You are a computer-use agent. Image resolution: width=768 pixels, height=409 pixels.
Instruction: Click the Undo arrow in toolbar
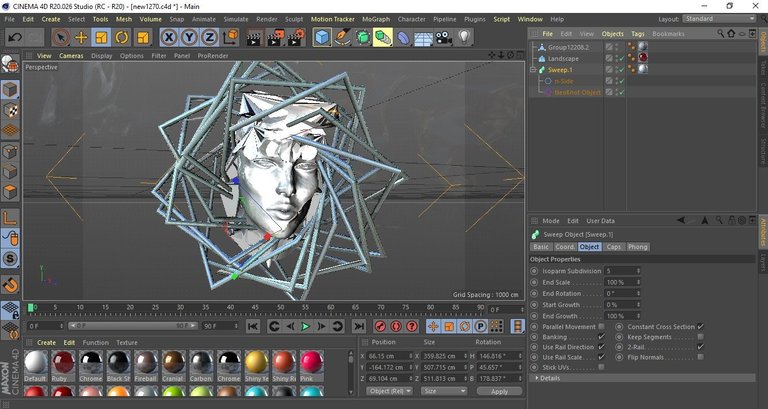(15, 38)
